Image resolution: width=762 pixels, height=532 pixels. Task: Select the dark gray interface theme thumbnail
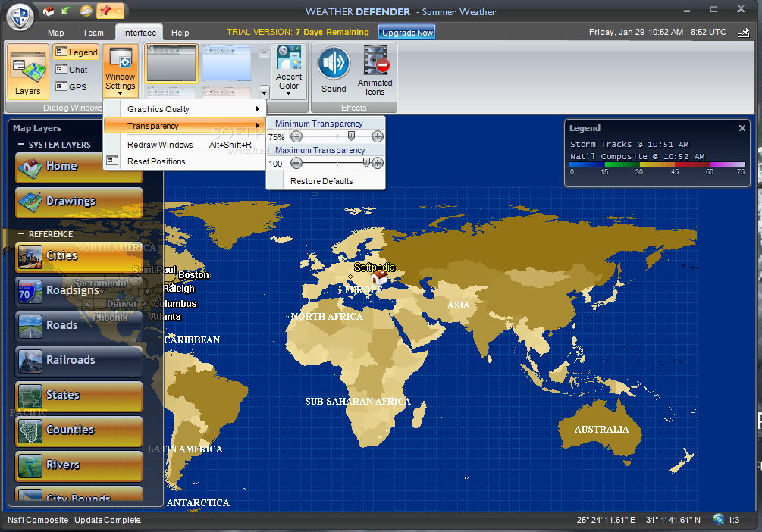[x=171, y=63]
